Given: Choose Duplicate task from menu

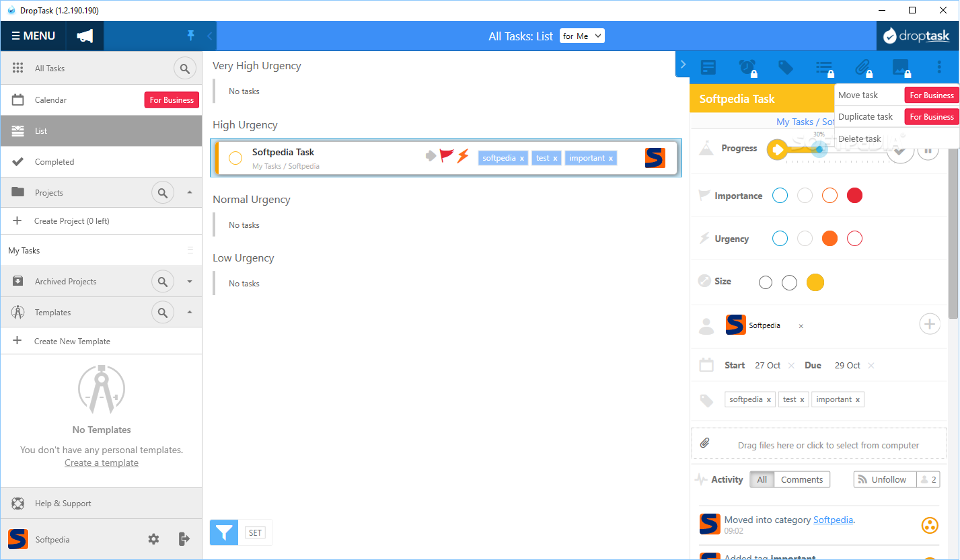Looking at the screenshot, I should pos(866,117).
